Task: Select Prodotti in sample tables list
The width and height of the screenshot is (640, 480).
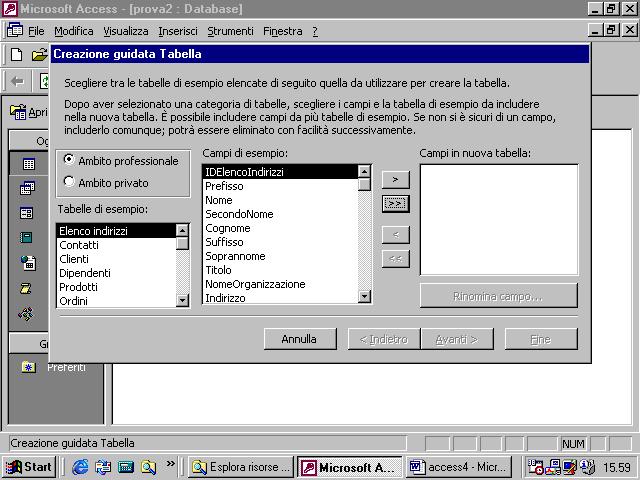Action: pos(116,287)
